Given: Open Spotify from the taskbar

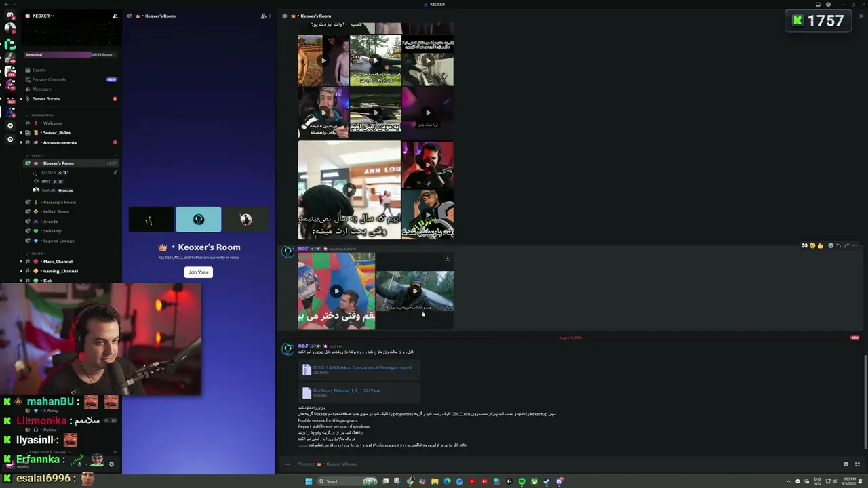Looking at the screenshot, I should click(521, 481).
